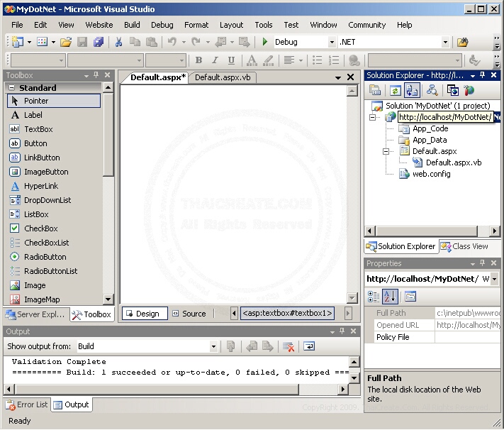This screenshot has width=504, height=430.
Task: Click the asp:textbox#textbox1 tag selector
Action: (x=287, y=314)
